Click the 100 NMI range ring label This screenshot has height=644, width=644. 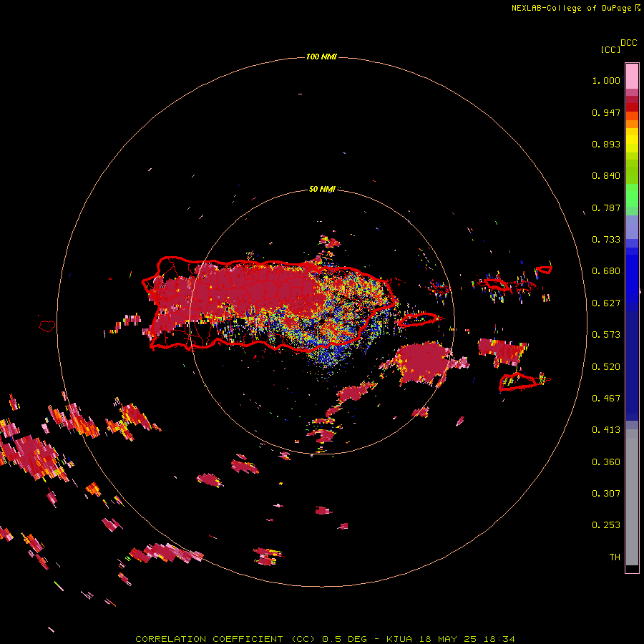pos(321,57)
